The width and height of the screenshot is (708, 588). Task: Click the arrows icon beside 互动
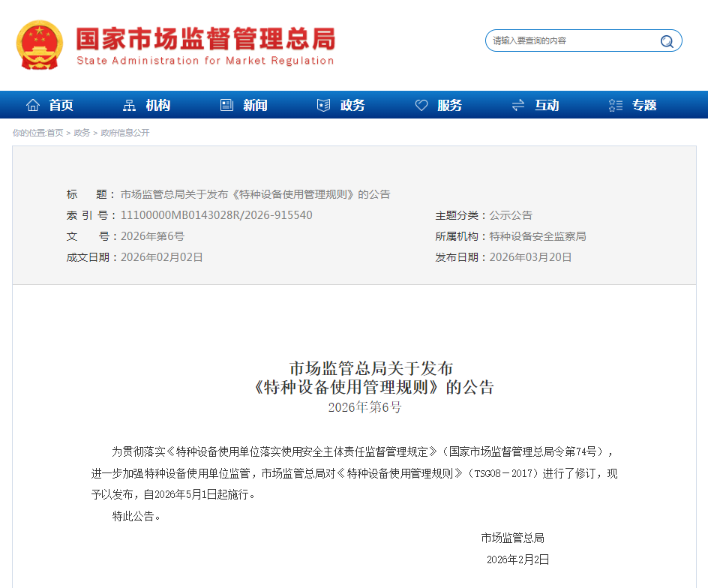pyautogui.click(x=517, y=104)
